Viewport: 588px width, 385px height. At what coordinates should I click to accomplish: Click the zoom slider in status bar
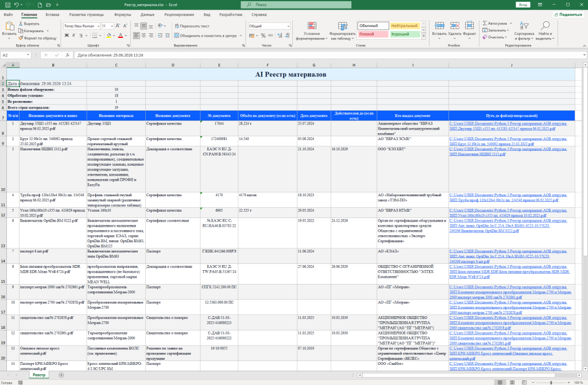551,382
